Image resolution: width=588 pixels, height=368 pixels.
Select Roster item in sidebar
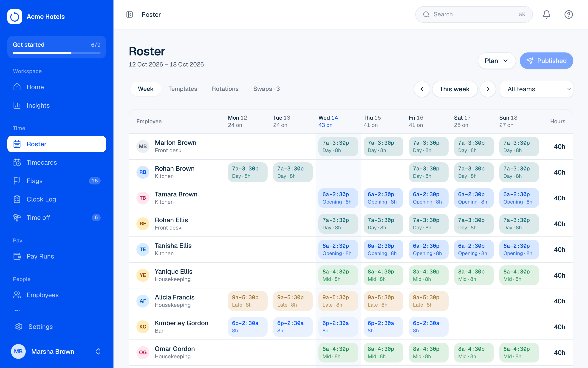(x=57, y=144)
